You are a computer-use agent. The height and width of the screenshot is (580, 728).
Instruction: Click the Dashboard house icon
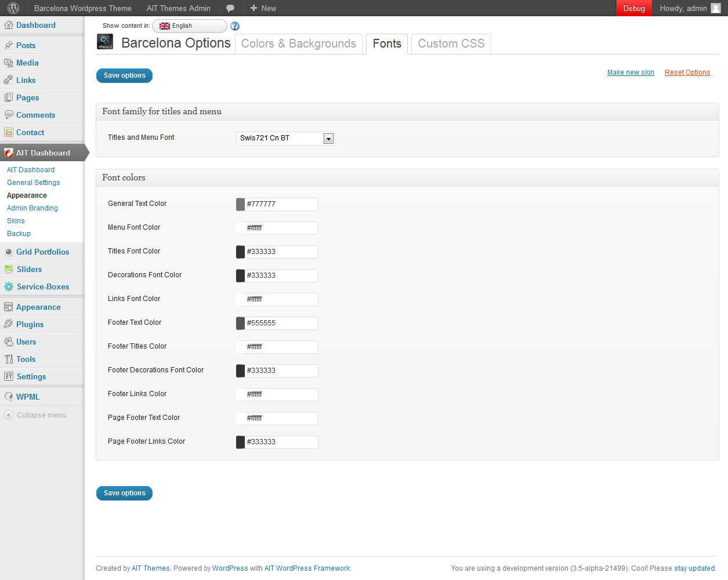click(x=9, y=25)
